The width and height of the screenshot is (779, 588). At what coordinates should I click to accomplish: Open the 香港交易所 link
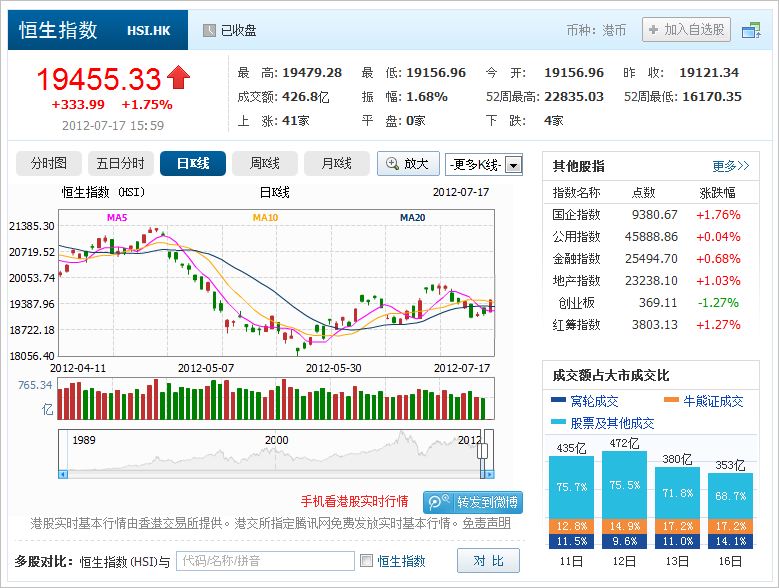pos(168,523)
